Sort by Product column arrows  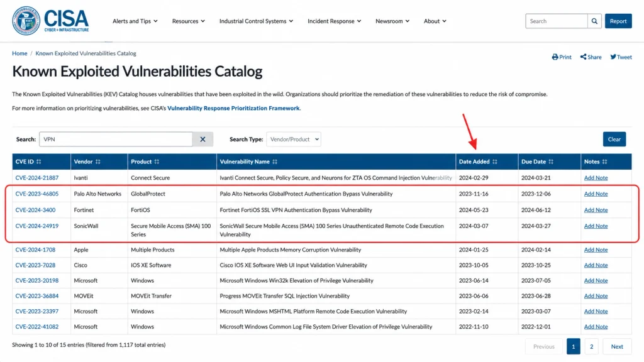pos(157,162)
